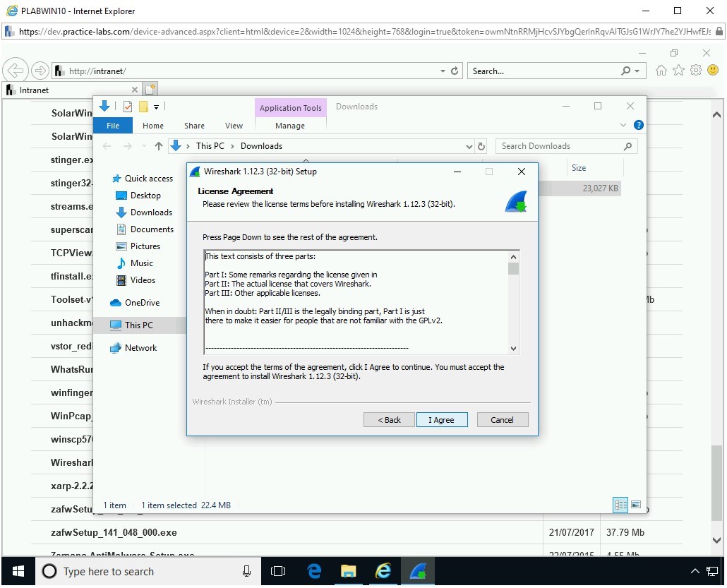
Task: Click the Up arrow in Explorer navigation
Action: point(158,146)
